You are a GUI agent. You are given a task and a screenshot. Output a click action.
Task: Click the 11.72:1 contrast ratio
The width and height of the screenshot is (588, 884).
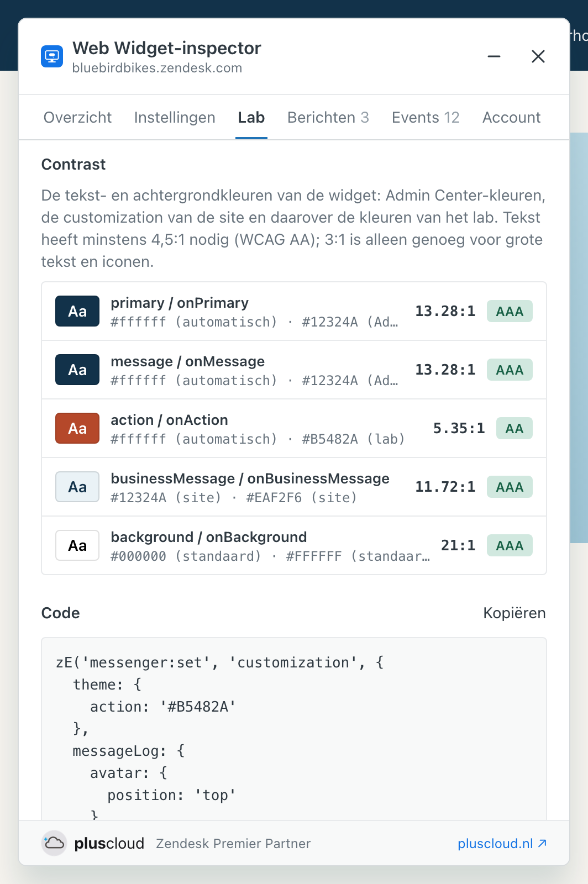point(445,487)
